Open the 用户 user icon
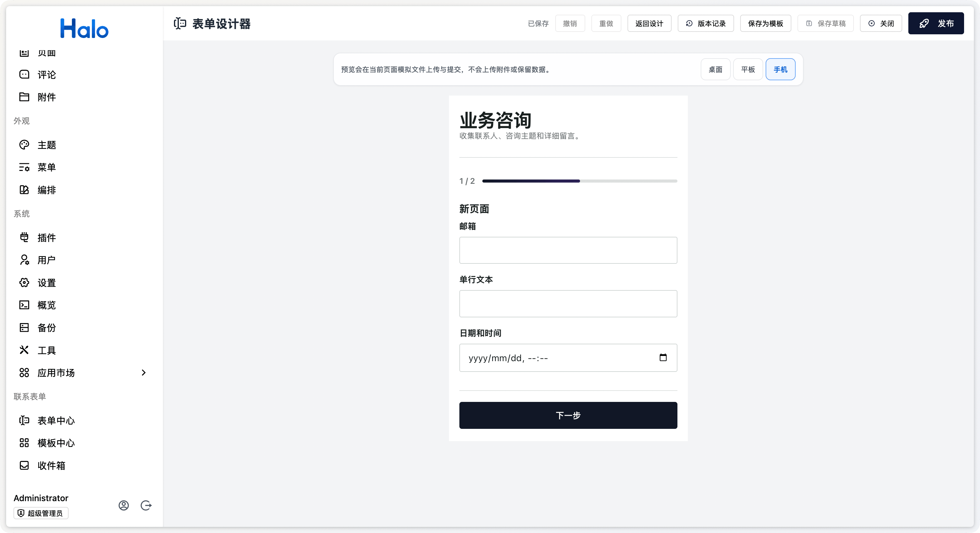Viewport: 980px width, 533px height. pyautogui.click(x=24, y=260)
